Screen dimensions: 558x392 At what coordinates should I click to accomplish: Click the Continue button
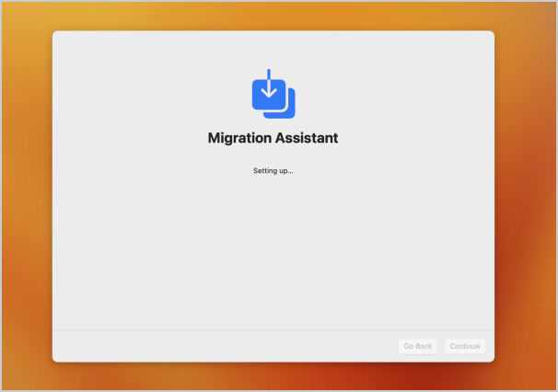click(465, 346)
